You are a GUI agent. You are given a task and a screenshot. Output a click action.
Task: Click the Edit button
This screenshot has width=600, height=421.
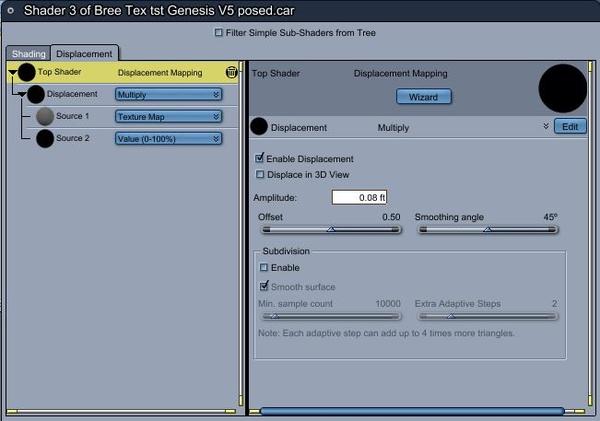[570, 127]
